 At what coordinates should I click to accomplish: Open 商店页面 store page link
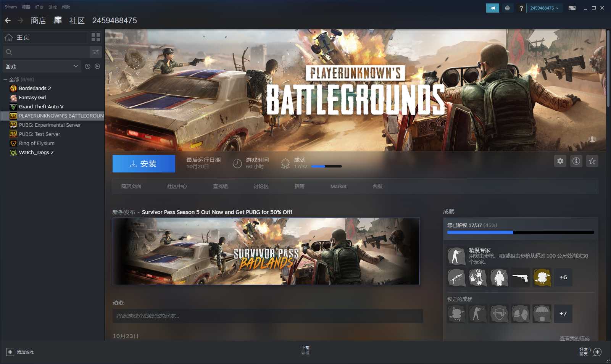131,186
